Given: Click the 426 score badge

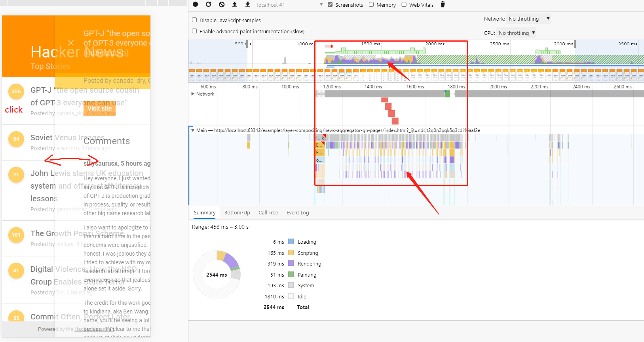Looking at the screenshot, I should (x=16, y=92).
